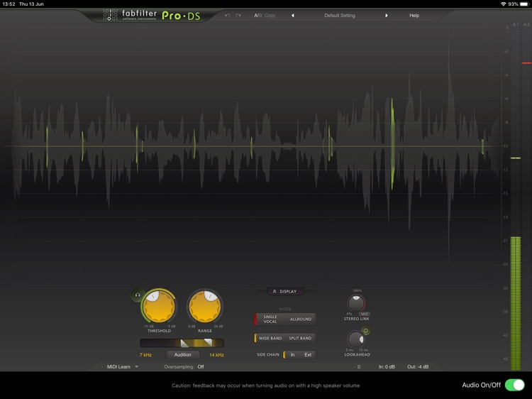Click the Threshold knob
This screenshot has height=399, width=532.
159,306
